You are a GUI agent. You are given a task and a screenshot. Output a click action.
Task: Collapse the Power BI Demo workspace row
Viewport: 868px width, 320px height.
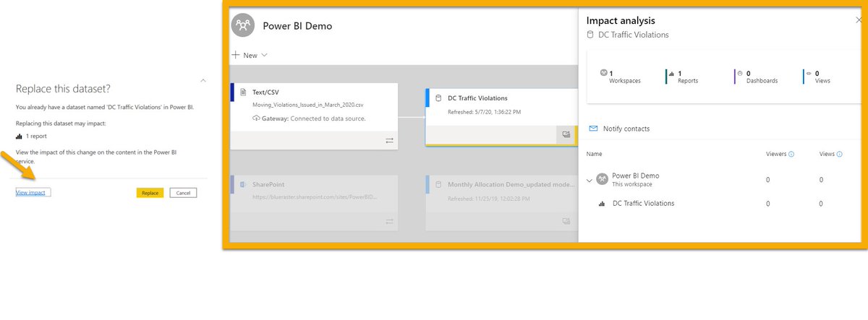590,181
